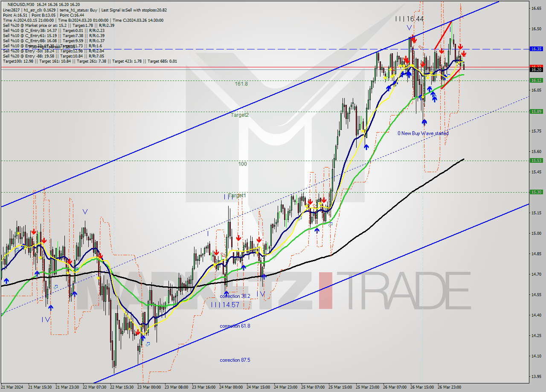Click the '23 Mar 00:00' time label
Screen dimensions: 546x392
tap(149, 387)
